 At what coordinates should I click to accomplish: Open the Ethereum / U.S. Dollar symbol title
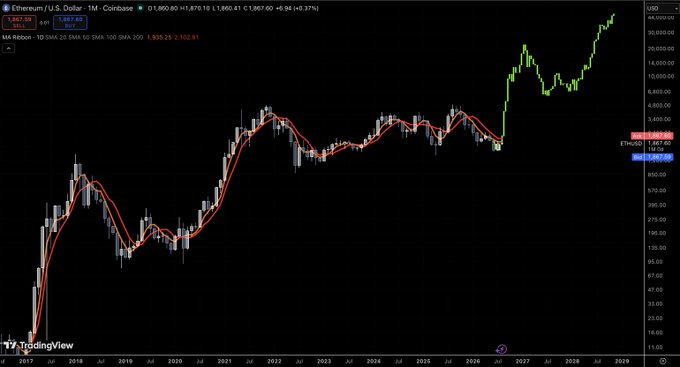(x=72, y=8)
